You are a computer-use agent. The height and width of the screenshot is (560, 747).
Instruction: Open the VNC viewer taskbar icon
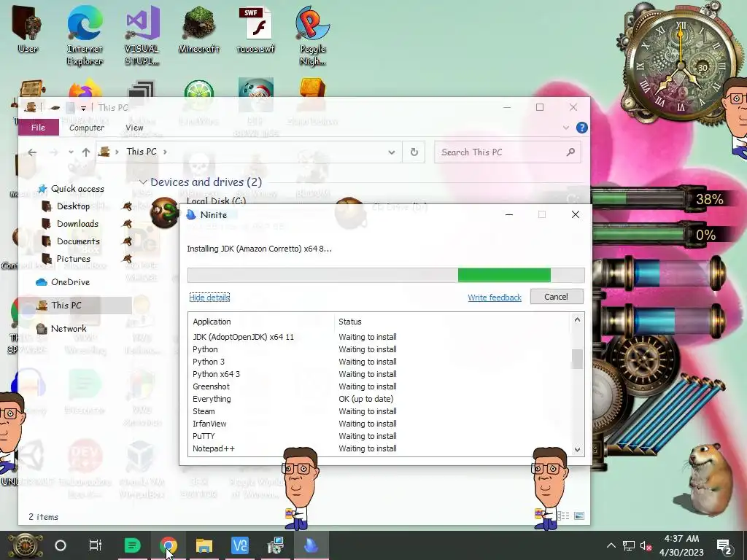(239, 545)
